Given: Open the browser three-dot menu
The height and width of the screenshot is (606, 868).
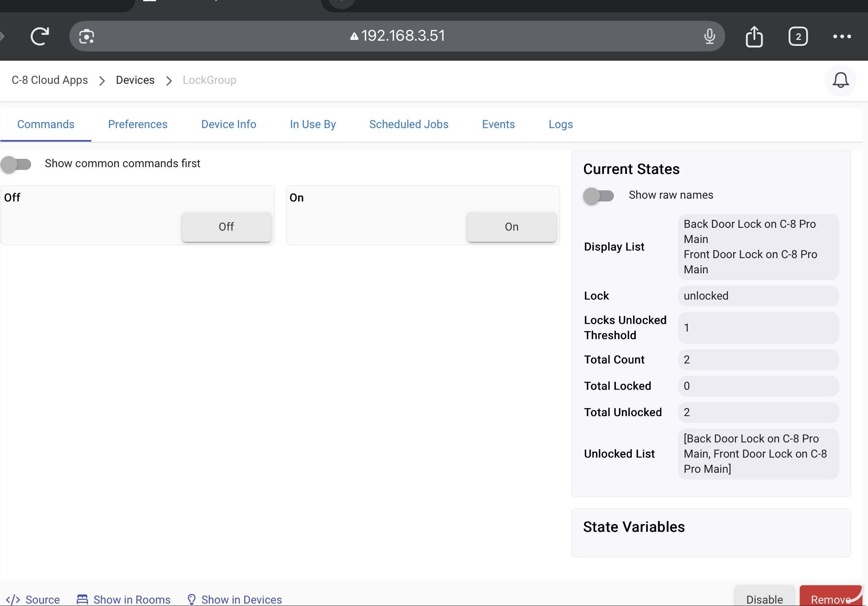Looking at the screenshot, I should (x=842, y=36).
